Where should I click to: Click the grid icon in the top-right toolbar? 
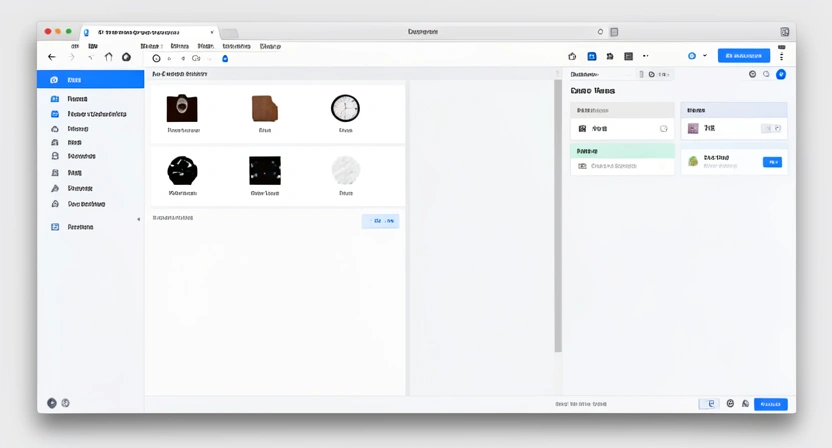click(628, 57)
